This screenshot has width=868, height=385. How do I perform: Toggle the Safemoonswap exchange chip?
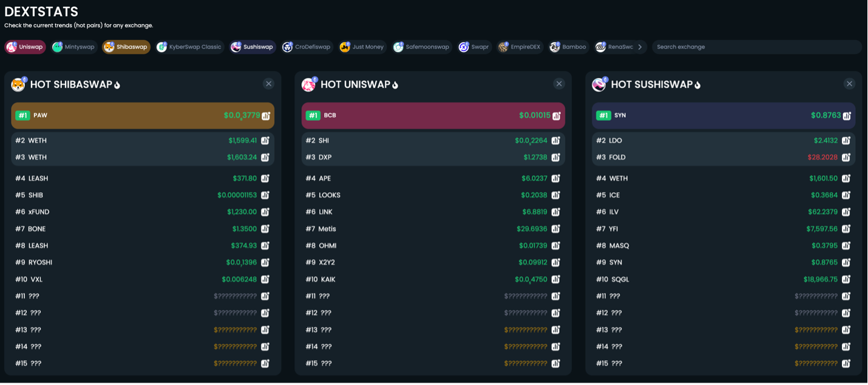[x=422, y=47]
